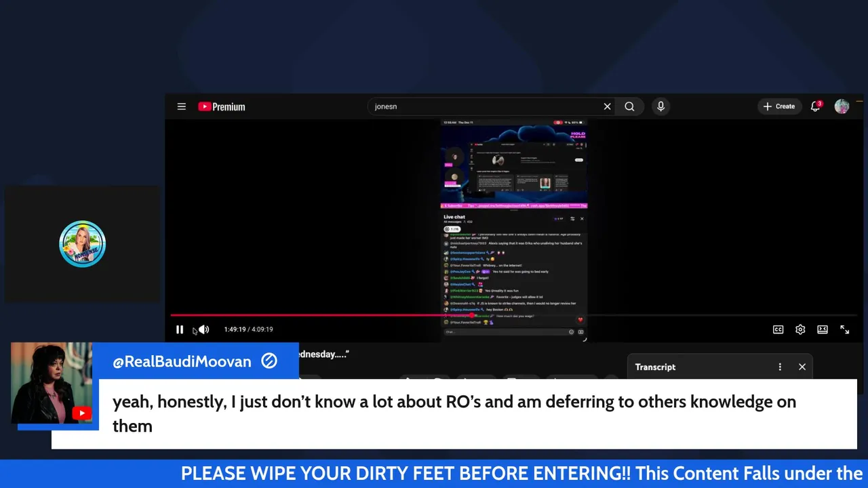Start voice search with the microphone
Viewport: 868px width, 488px height.
(x=660, y=106)
